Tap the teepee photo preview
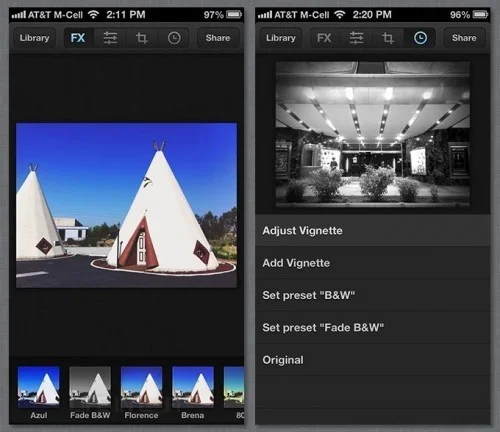Image resolution: width=500 pixels, height=432 pixels. (x=126, y=205)
